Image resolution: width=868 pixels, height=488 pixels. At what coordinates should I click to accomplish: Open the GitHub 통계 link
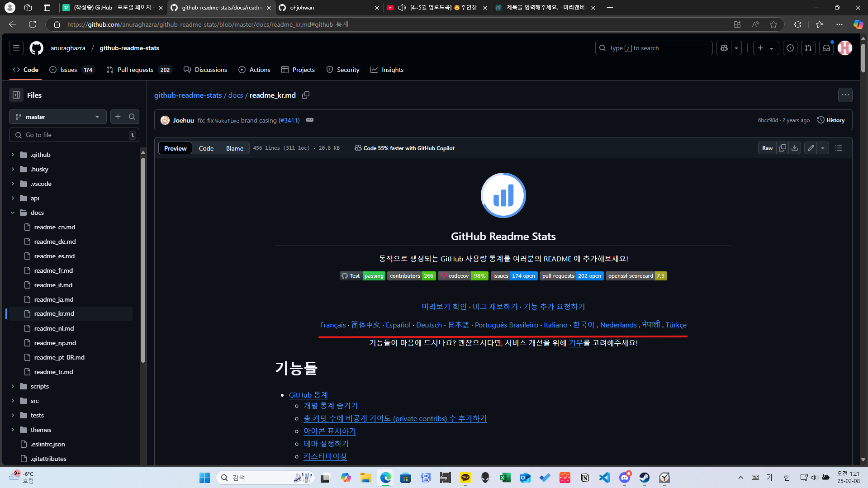click(308, 395)
